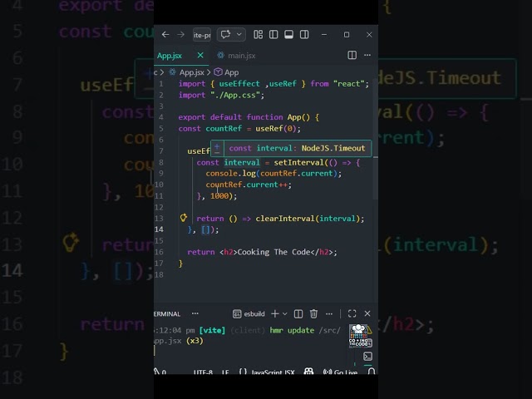Start Go Live server

pyautogui.click(x=340, y=372)
